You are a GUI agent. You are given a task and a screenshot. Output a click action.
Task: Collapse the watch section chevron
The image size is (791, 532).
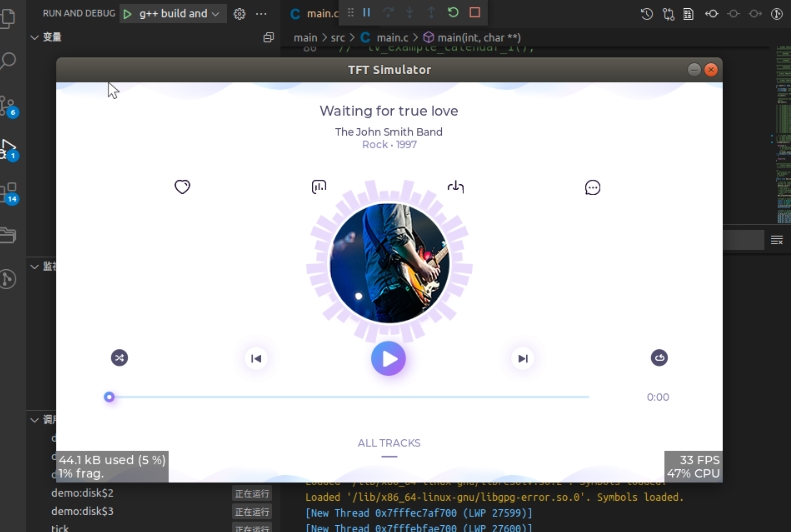click(x=34, y=267)
